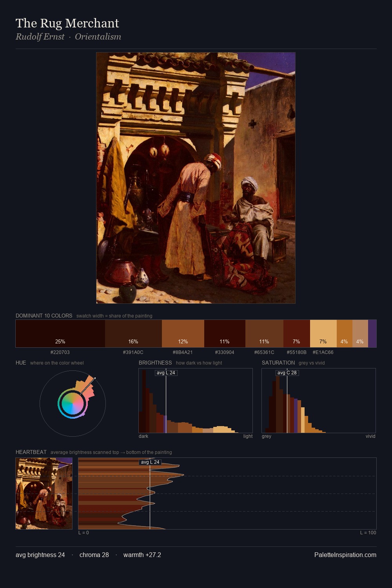Click the avg brightness 24 footer stat
392x588 pixels.
click(x=40, y=555)
